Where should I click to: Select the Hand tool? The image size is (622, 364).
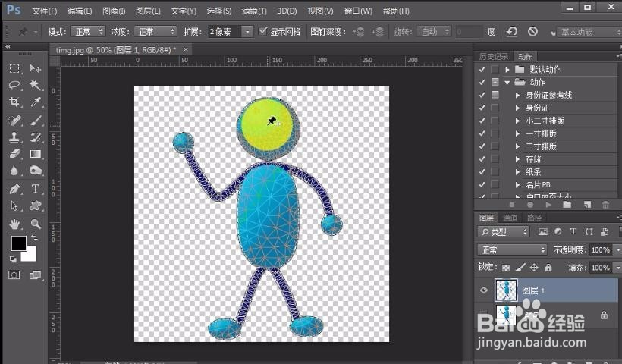click(x=14, y=224)
